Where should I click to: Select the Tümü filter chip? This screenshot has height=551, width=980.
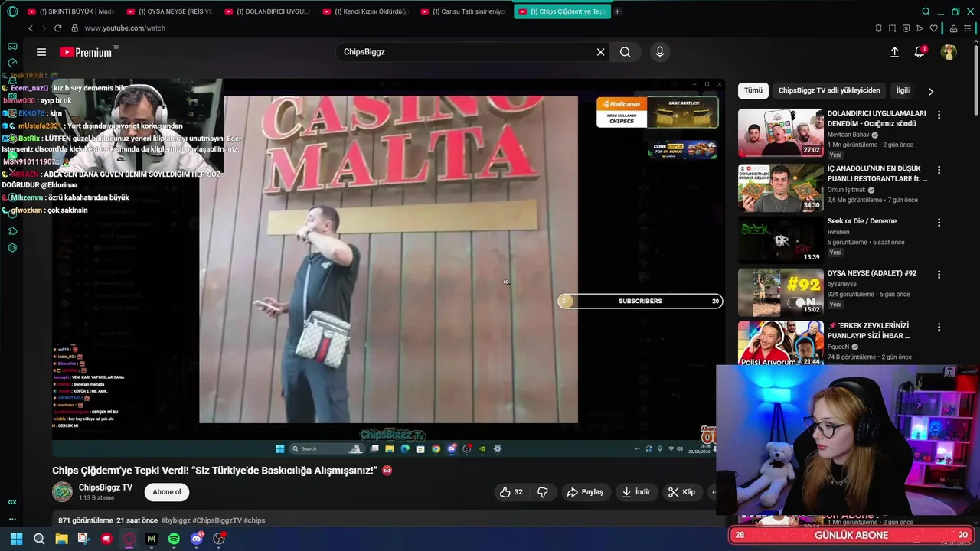[x=753, y=90]
